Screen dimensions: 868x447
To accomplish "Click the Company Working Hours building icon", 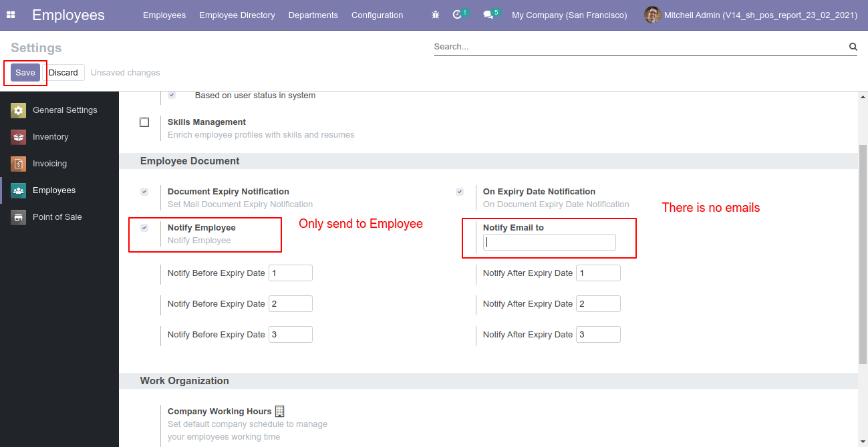I will 280,411.
